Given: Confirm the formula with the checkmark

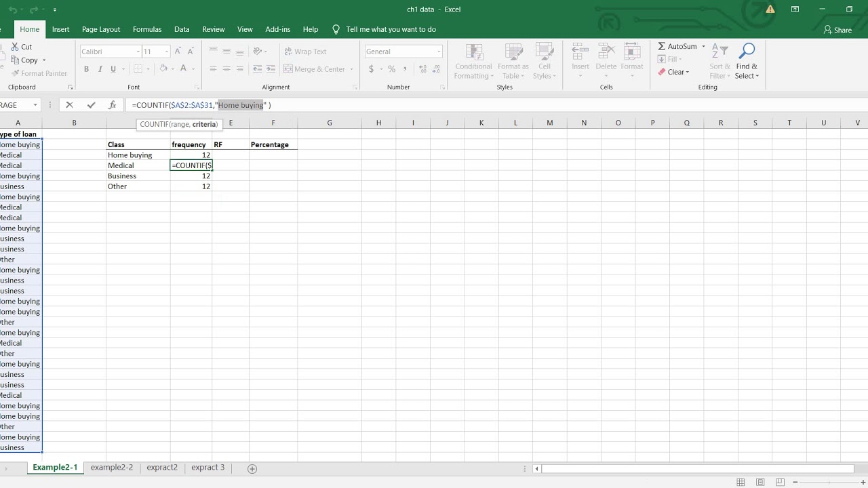Looking at the screenshot, I should [x=91, y=105].
